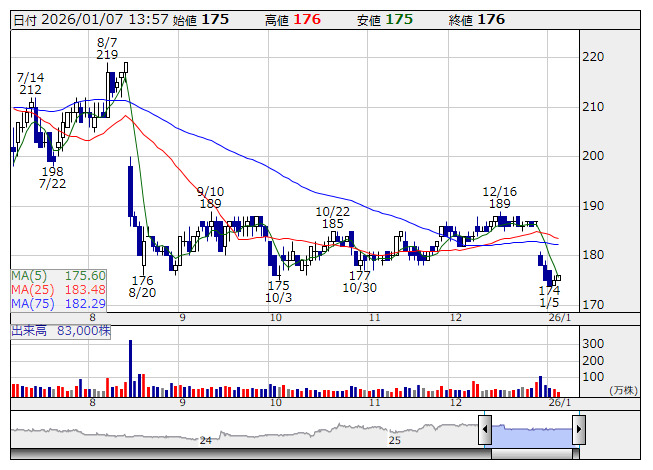
Task: Click the 7/14 212 price label
Action: [x=30, y=83]
